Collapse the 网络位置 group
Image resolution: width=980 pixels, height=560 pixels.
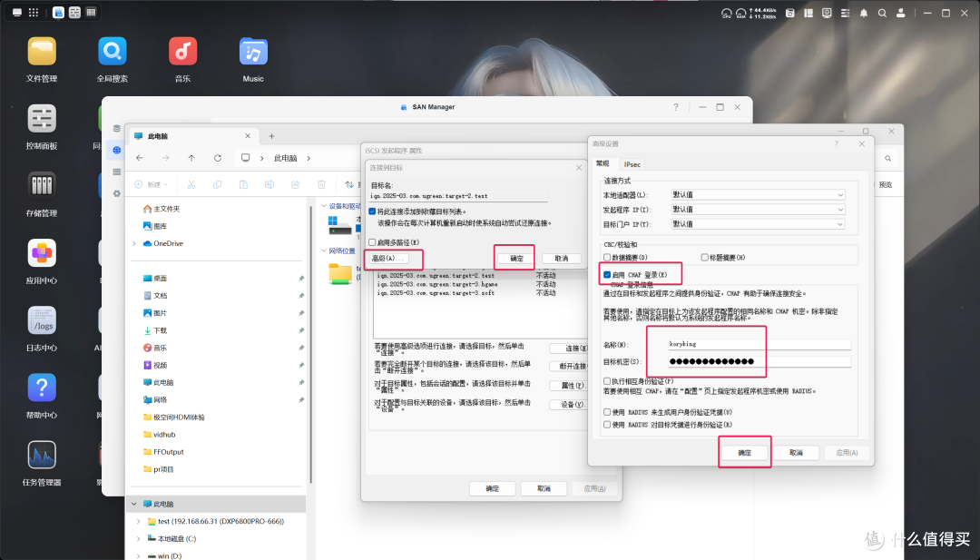(324, 251)
